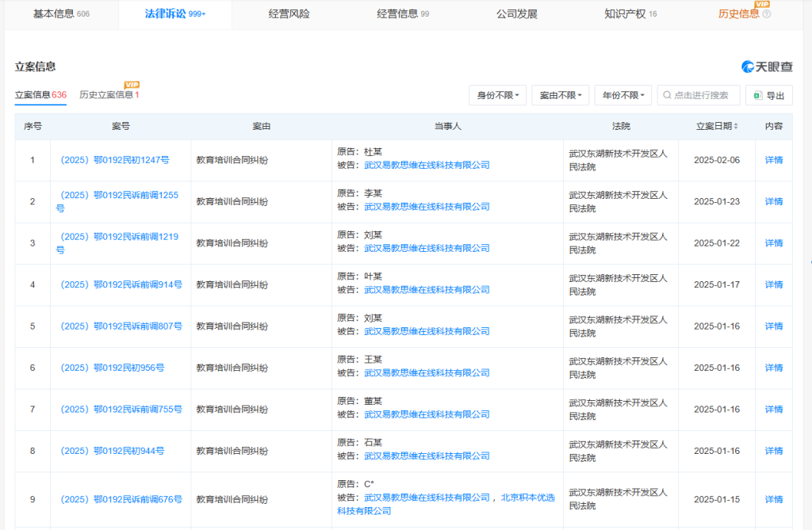This screenshot has height=530, width=812.
Task: Select the 立案信息 636 sub-tab
Action: coord(40,95)
